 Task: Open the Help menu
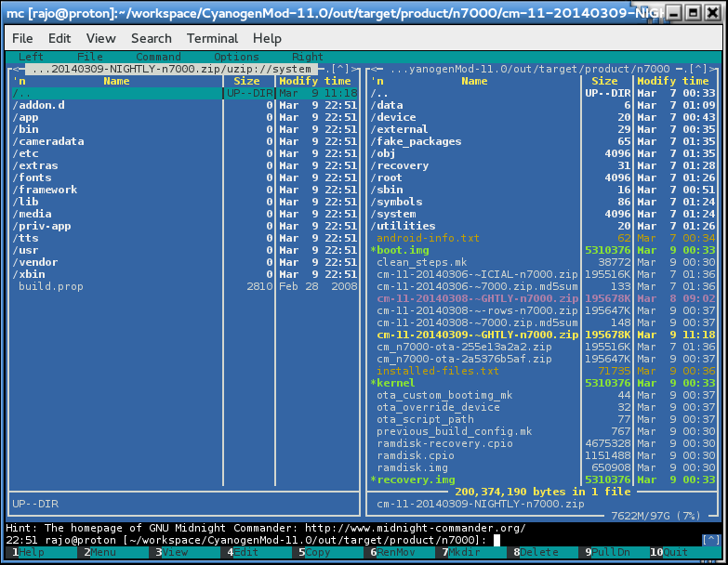click(x=267, y=38)
